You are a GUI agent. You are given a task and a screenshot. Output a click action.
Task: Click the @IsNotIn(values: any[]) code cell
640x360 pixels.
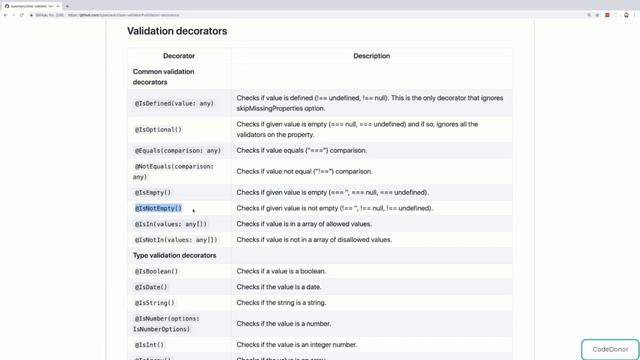[x=176, y=240]
